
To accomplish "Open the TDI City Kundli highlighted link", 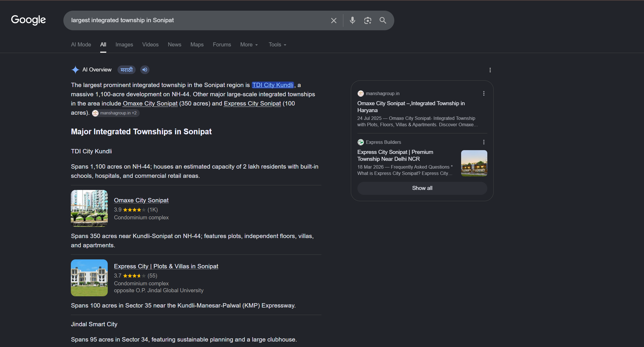I will tap(273, 85).
